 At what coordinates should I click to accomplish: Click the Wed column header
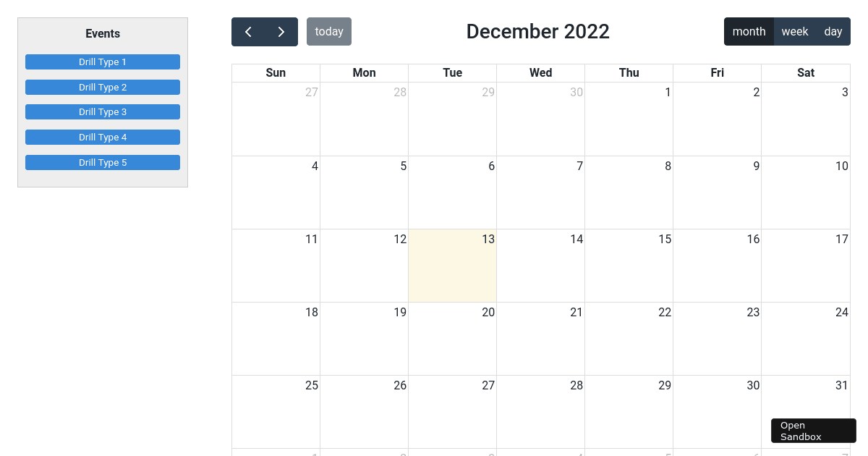540,72
